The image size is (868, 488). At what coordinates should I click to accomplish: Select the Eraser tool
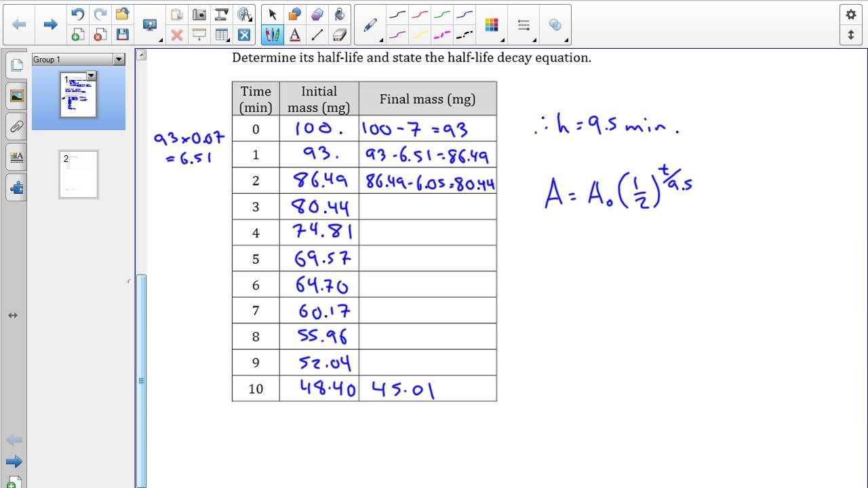[x=340, y=35]
